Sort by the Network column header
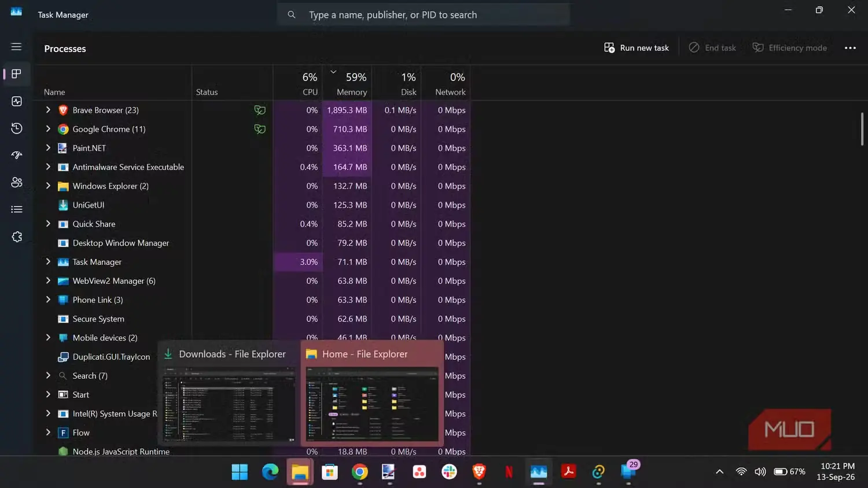Screen dimensions: 868x488 tap(446, 83)
